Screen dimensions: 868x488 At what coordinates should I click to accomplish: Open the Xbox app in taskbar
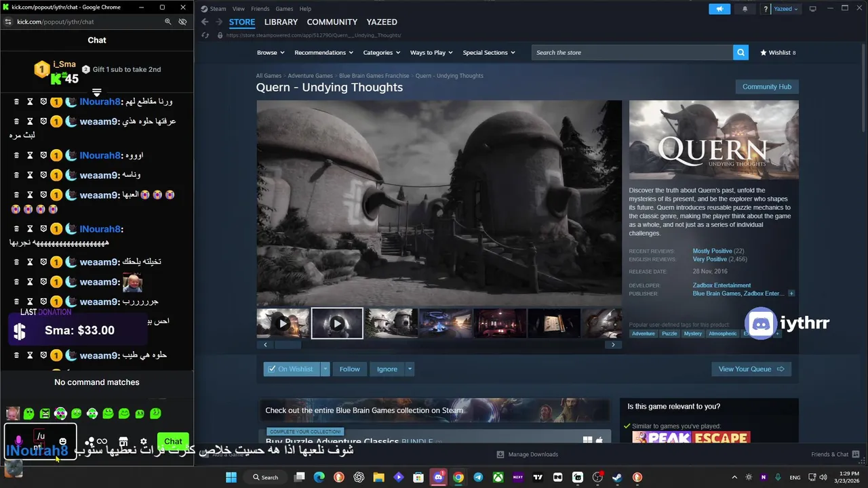coord(498,477)
